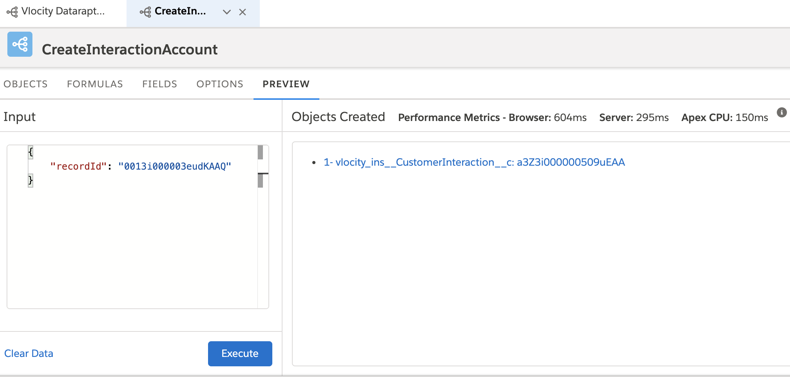Switch to the FORMULAS tab

pyautogui.click(x=95, y=84)
